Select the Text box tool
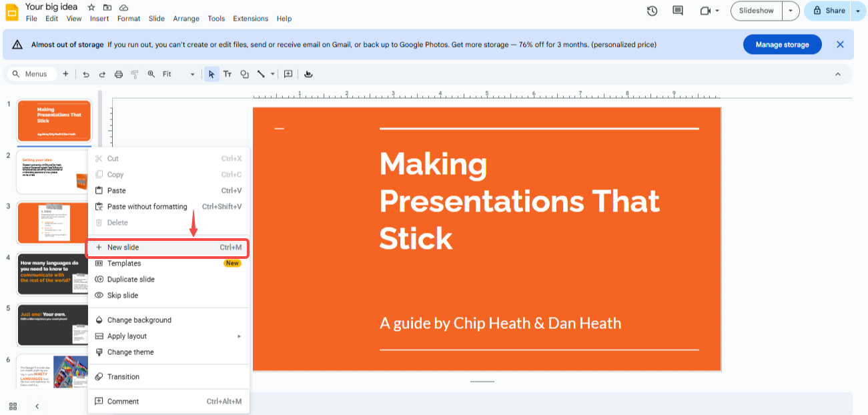This screenshot has width=868, height=415. [x=228, y=74]
